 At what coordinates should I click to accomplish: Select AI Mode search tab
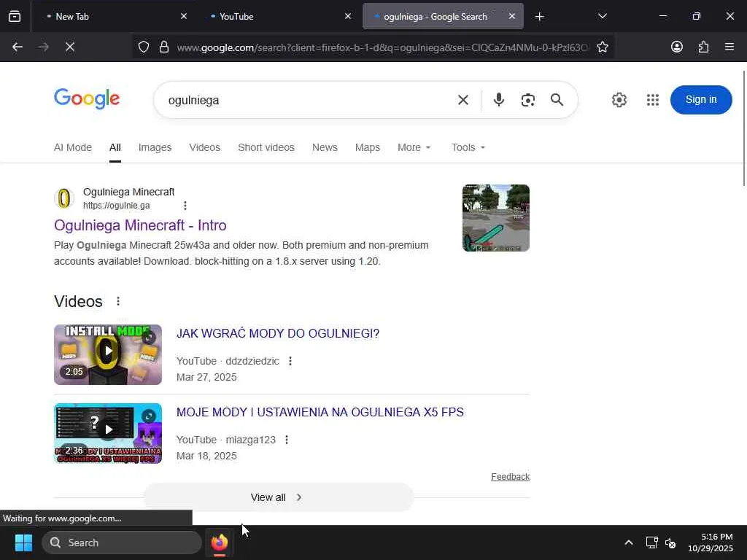[x=73, y=147]
